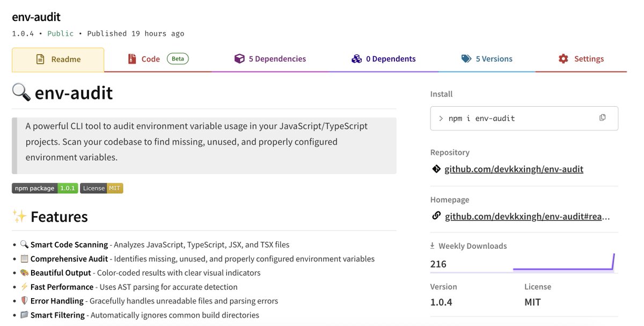Click the Comprehensive Audit clipboard emoji

[x=24, y=258]
